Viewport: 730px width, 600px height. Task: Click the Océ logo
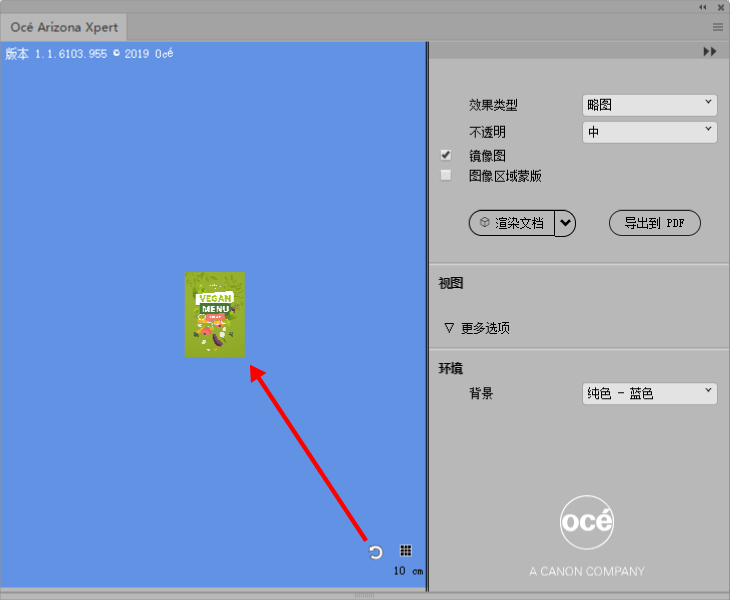coord(587,522)
